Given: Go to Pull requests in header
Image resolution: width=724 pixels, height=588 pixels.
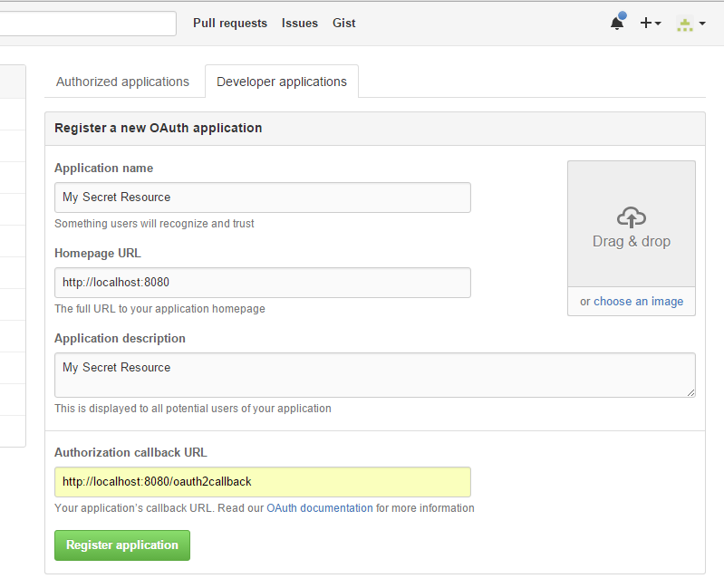Looking at the screenshot, I should click(x=230, y=24).
